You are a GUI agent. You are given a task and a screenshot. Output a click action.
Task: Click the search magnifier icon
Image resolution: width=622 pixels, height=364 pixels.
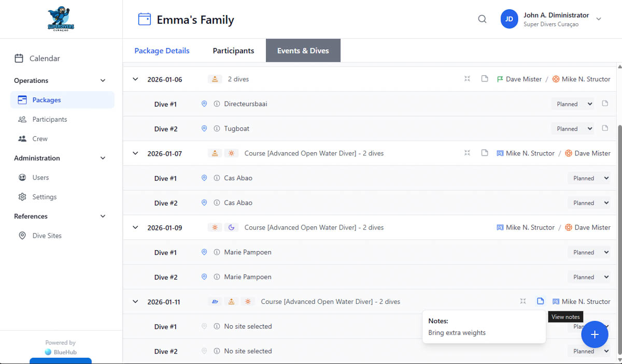(482, 19)
